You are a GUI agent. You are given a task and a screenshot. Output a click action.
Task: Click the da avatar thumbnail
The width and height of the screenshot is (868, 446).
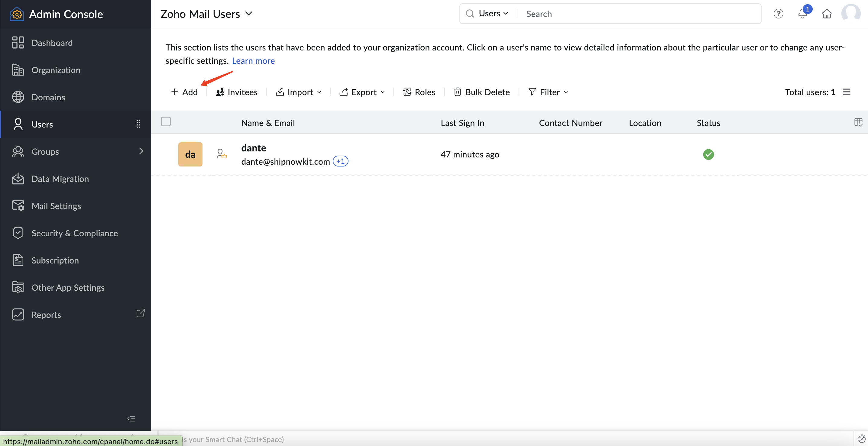[x=190, y=154]
